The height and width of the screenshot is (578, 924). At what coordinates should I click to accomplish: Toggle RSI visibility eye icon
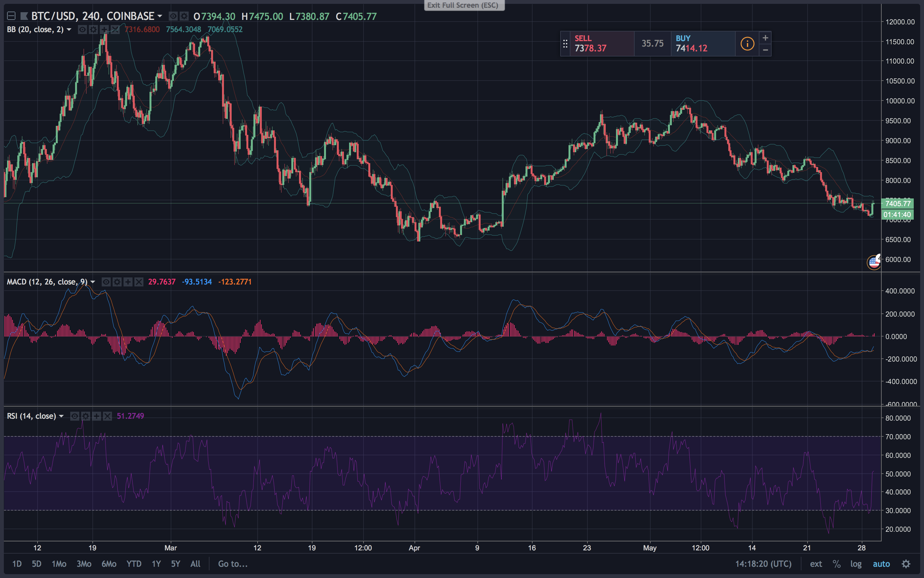pyautogui.click(x=75, y=416)
